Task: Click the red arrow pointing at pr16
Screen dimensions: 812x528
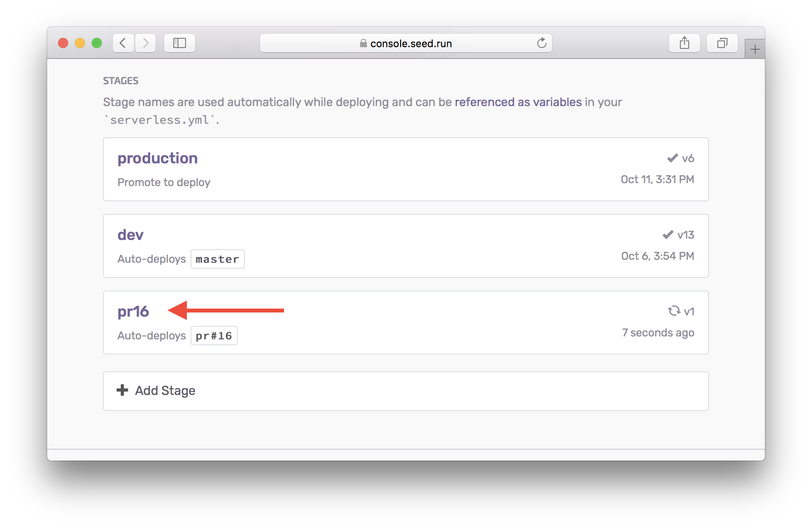Action: tap(226, 311)
